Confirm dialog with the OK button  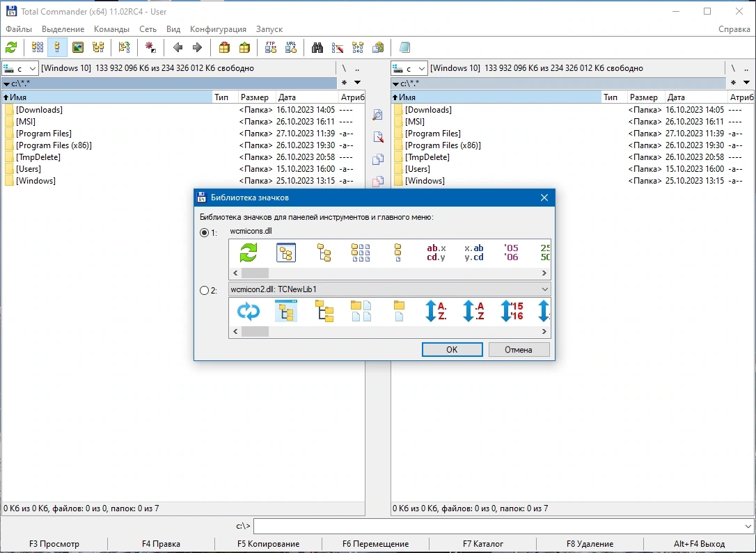click(452, 350)
